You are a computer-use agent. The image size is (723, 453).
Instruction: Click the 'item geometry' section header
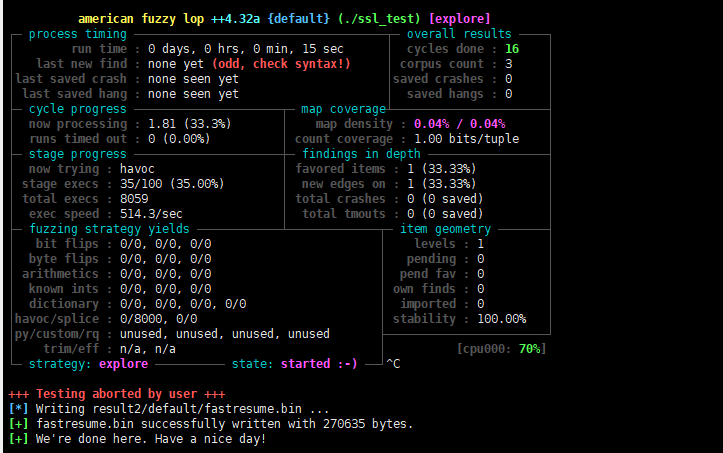point(445,229)
